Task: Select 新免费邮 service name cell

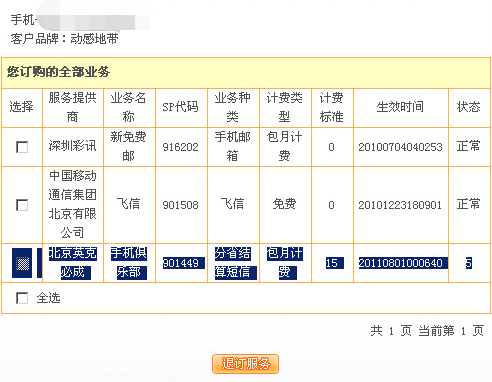Action: tap(129, 147)
